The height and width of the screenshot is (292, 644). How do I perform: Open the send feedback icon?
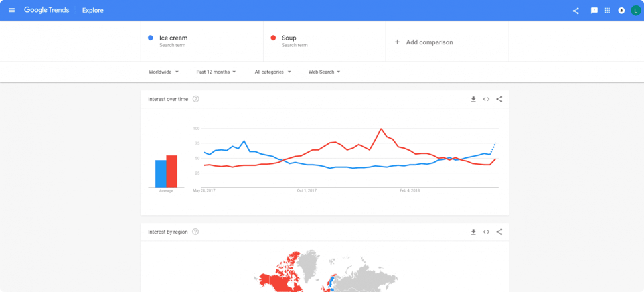[594, 11]
